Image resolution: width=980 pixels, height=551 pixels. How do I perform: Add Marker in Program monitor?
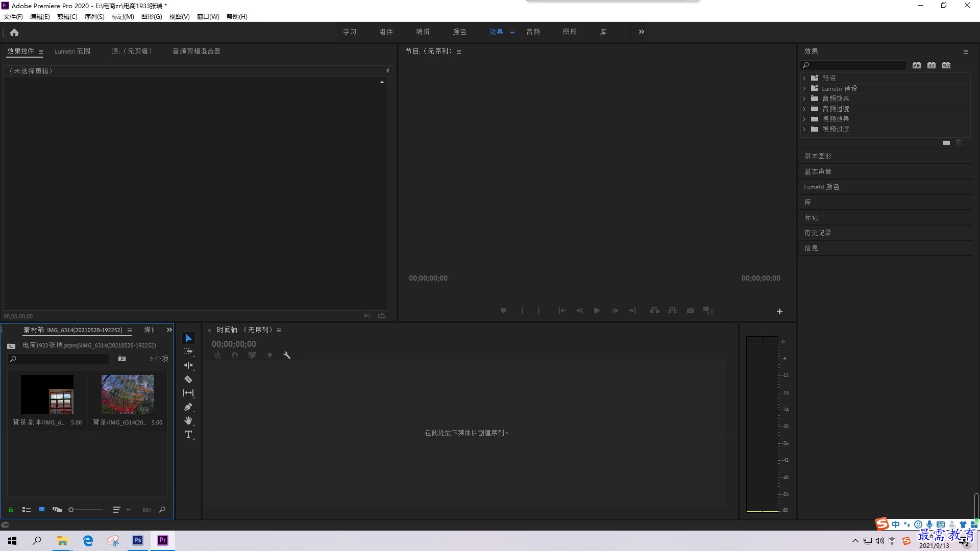pos(503,311)
